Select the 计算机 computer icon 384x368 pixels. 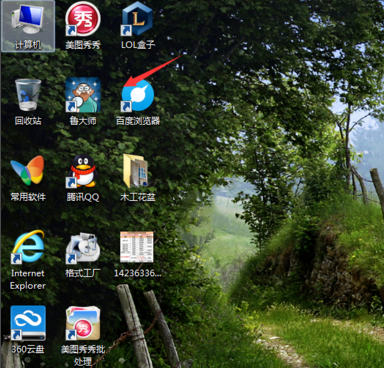pyautogui.click(x=28, y=19)
